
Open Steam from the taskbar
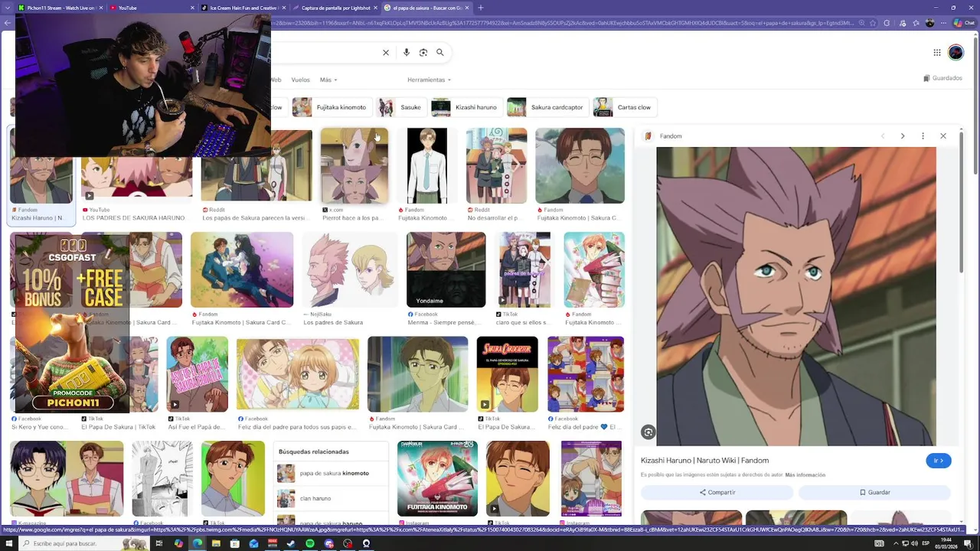point(291,543)
